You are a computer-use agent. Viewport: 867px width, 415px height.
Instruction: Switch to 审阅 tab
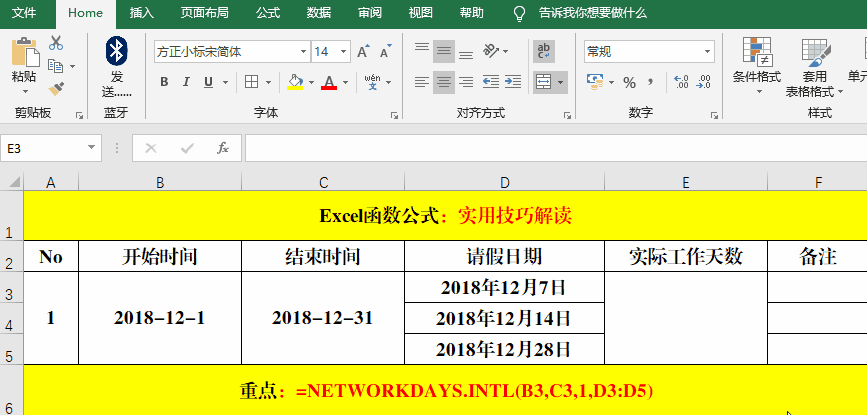[369, 13]
